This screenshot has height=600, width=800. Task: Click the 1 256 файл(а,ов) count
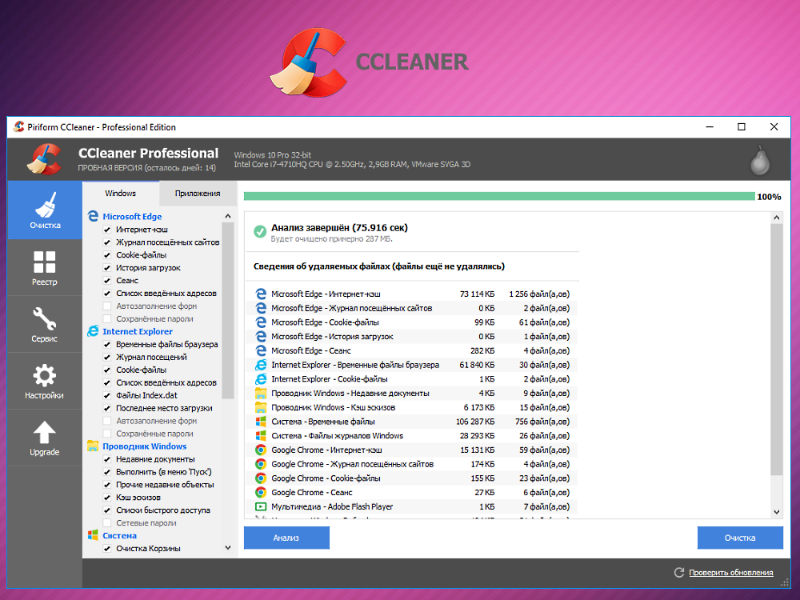point(539,294)
